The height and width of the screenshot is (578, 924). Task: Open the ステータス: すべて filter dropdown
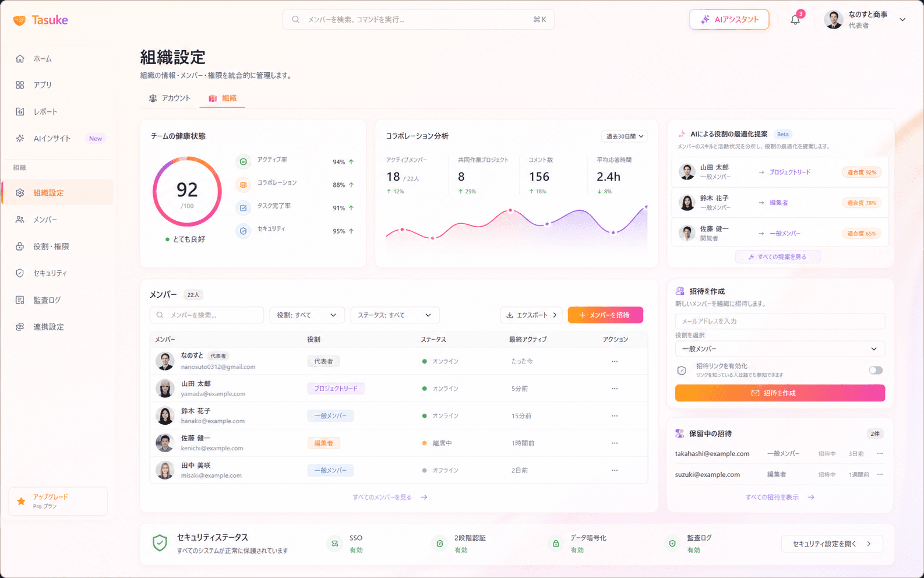click(x=395, y=315)
